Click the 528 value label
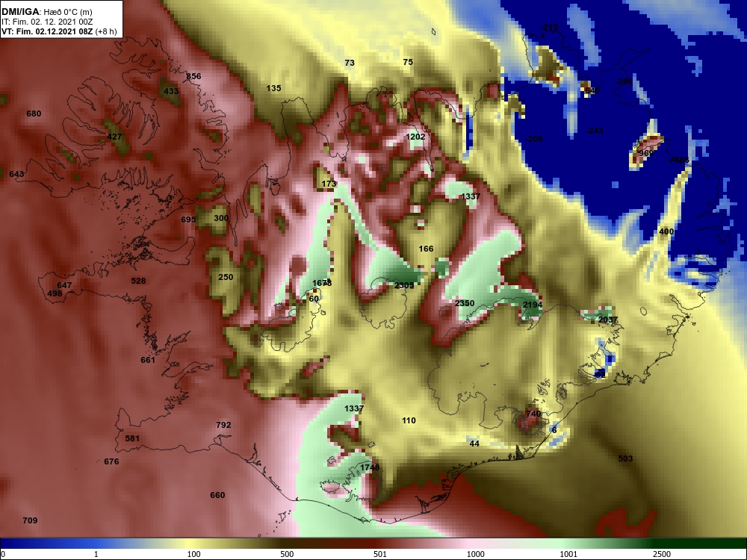This screenshot has height=560, width=747. (138, 281)
